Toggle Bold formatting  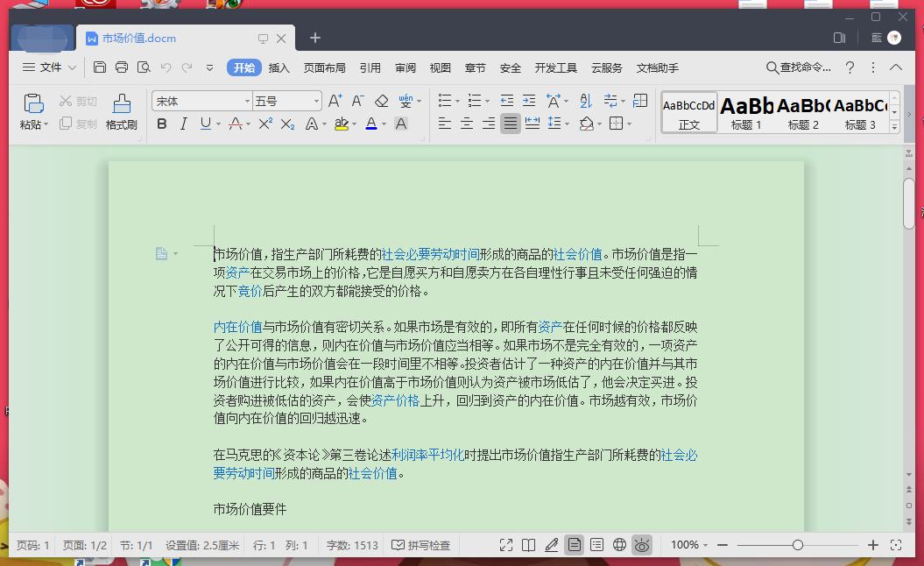[x=161, y=124]
